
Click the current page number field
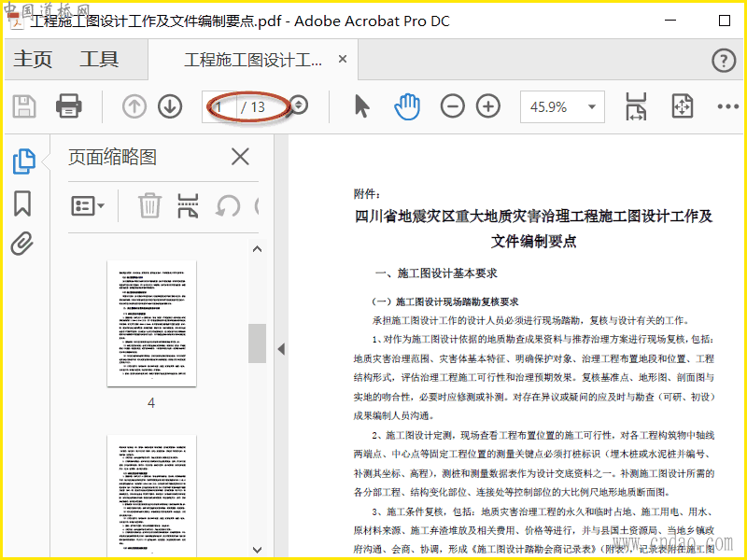point(219,106)
